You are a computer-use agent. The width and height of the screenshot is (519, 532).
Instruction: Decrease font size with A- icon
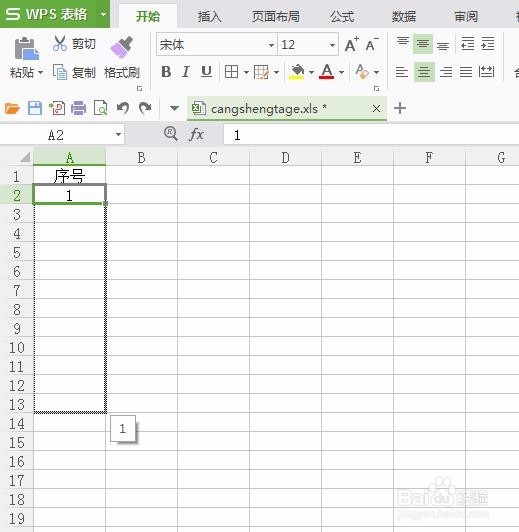[372, 44]
